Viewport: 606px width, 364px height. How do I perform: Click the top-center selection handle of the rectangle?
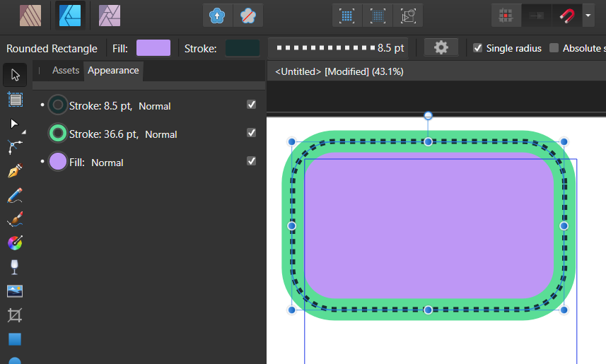[x=428, y=142]
